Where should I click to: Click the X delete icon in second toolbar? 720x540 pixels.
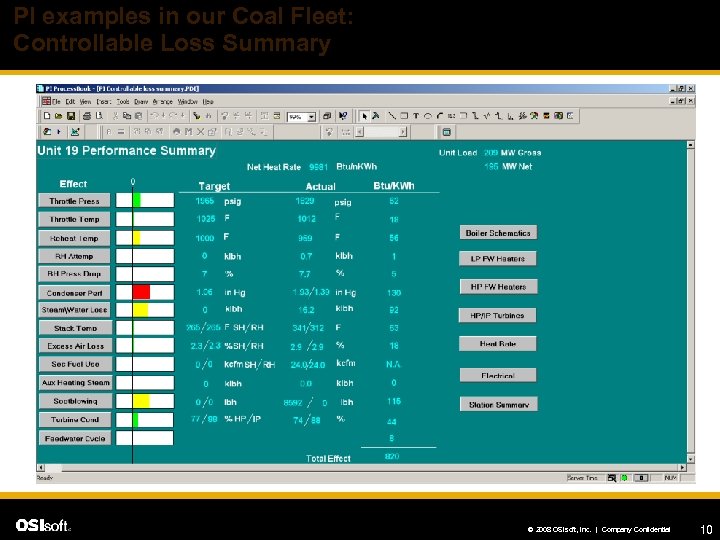[x=200, y=132]
